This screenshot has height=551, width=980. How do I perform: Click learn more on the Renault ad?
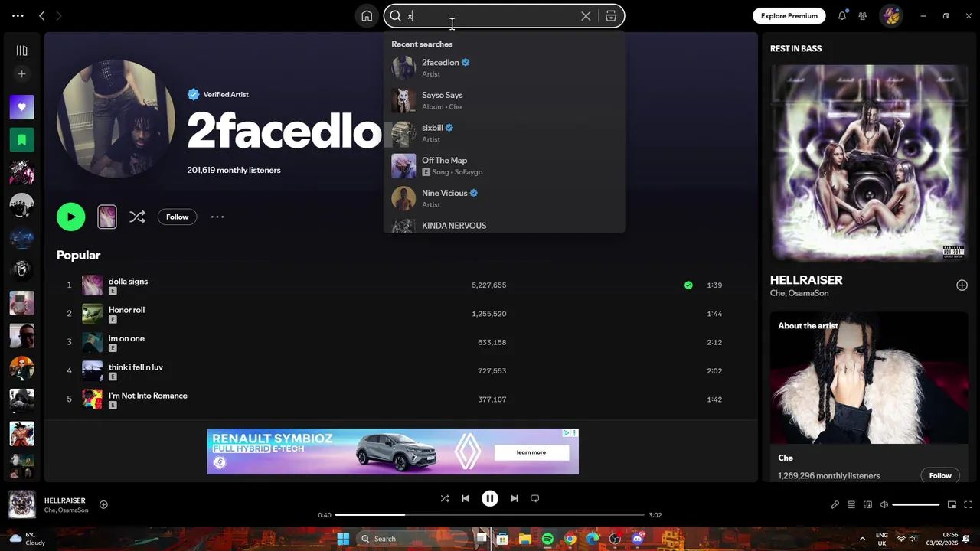531,452
